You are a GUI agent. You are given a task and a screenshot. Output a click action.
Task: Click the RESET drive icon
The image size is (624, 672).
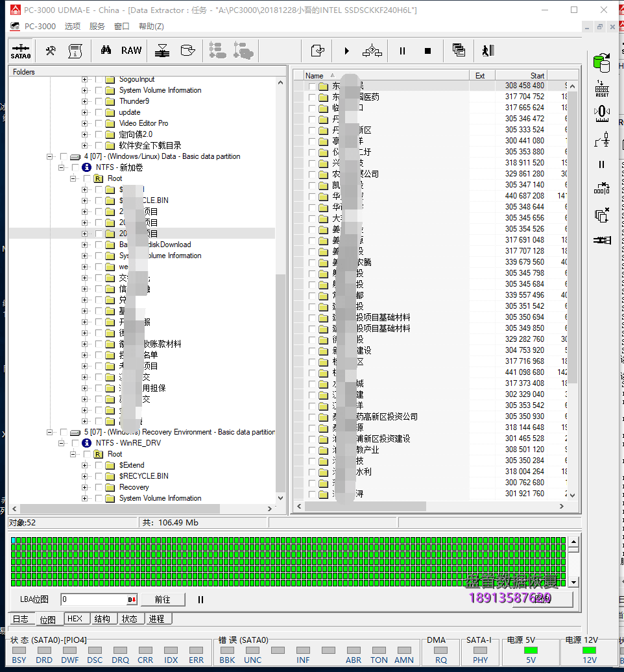[602, 89]
